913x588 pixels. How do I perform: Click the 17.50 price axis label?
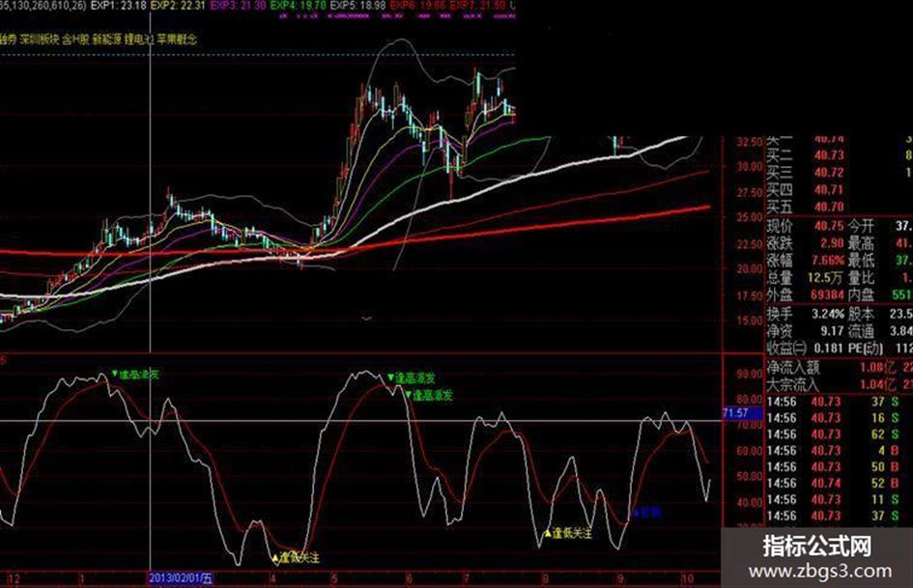point(750,295)
